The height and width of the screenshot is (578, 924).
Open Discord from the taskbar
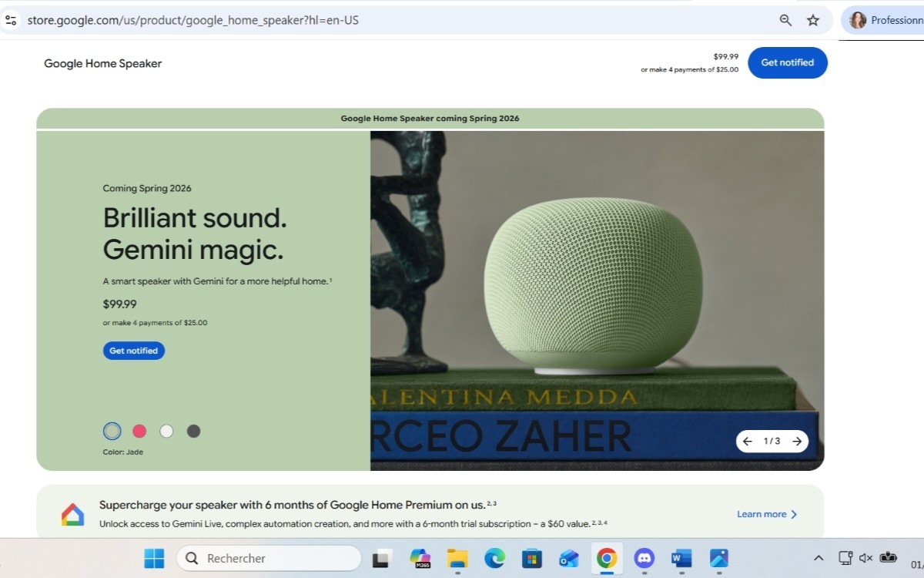644,558
